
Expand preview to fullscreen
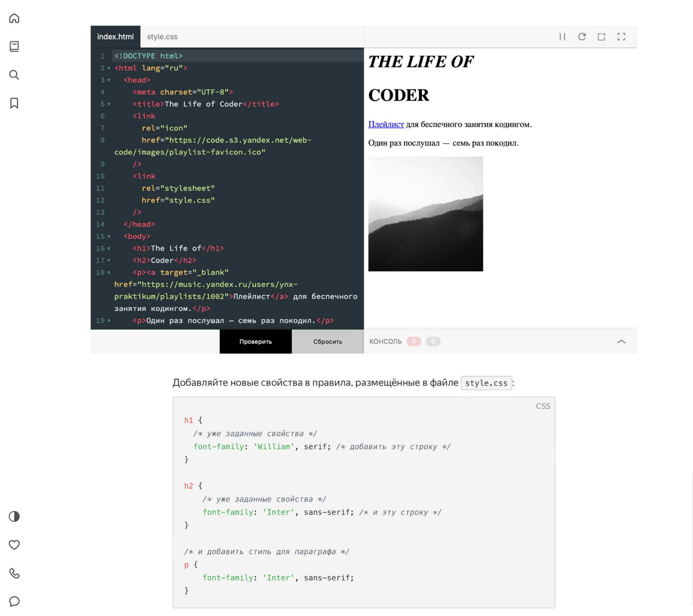coord(621,37)
